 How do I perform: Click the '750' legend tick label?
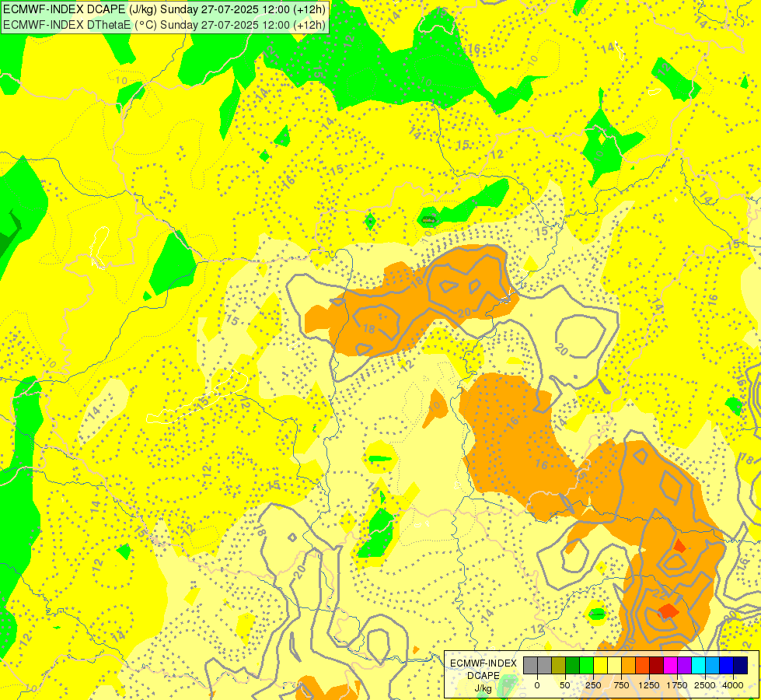click(621, 685)
